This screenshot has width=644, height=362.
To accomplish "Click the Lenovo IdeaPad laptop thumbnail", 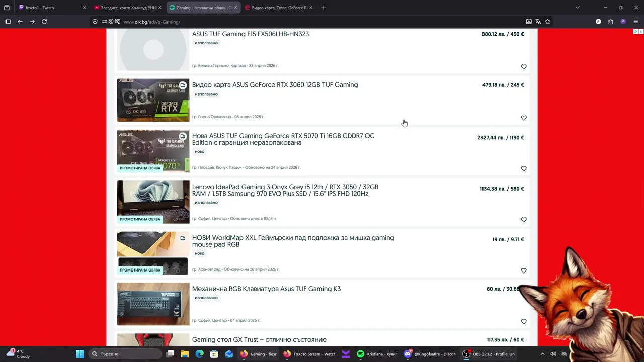I will pyautogui.click(x=153, y=202).
